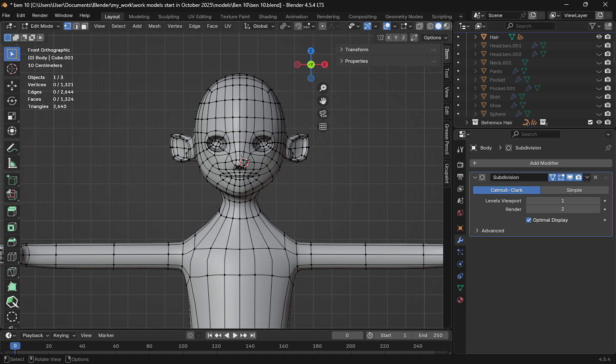Open the Render menu
The width and height of the screenshot is (616, 364).
[40, 15]
